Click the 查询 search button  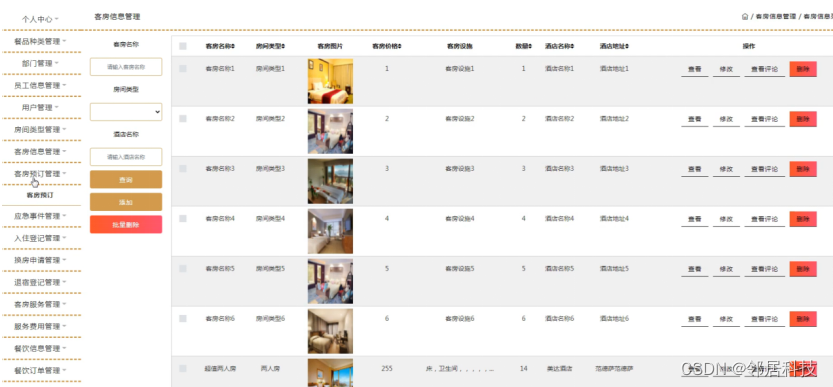point(126,180)
